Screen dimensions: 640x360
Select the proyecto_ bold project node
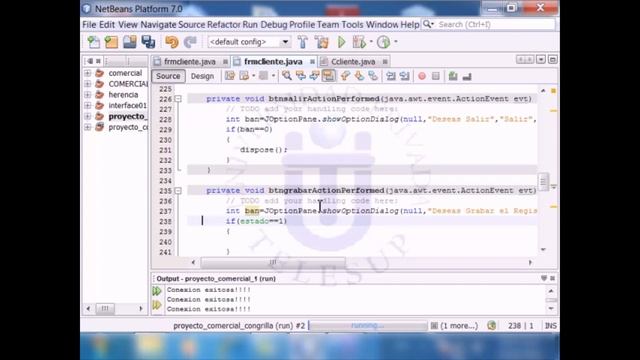[127, 116]
